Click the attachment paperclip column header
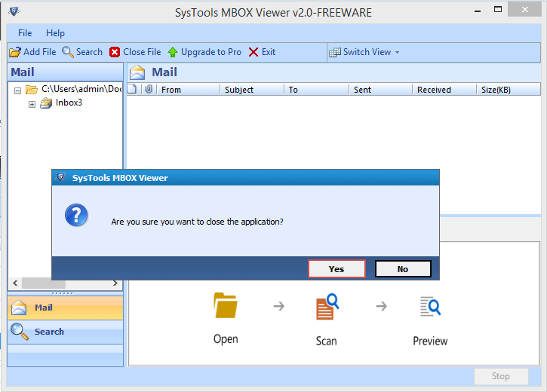Screen dimensions: 547x392 [x=149, y=89]
